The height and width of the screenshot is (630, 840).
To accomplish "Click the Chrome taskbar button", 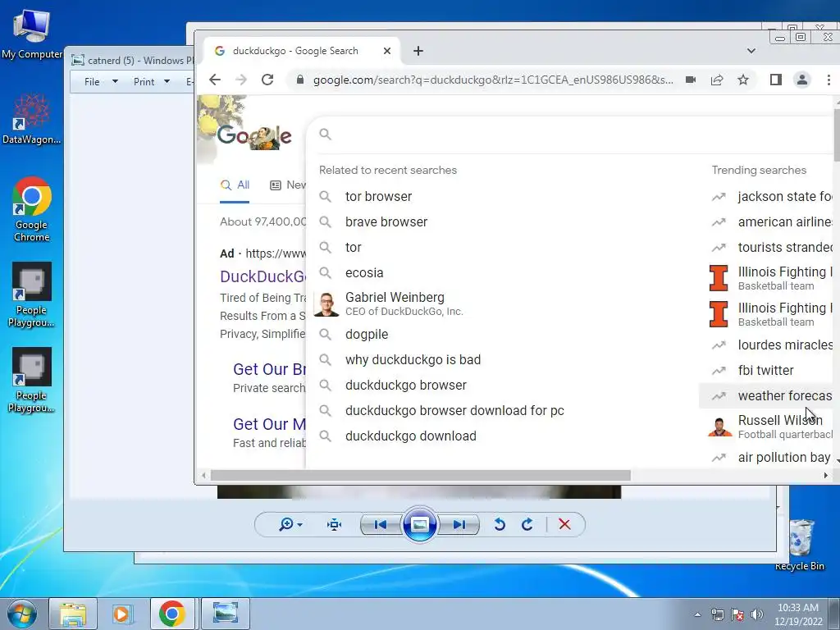I will [172, 614].
